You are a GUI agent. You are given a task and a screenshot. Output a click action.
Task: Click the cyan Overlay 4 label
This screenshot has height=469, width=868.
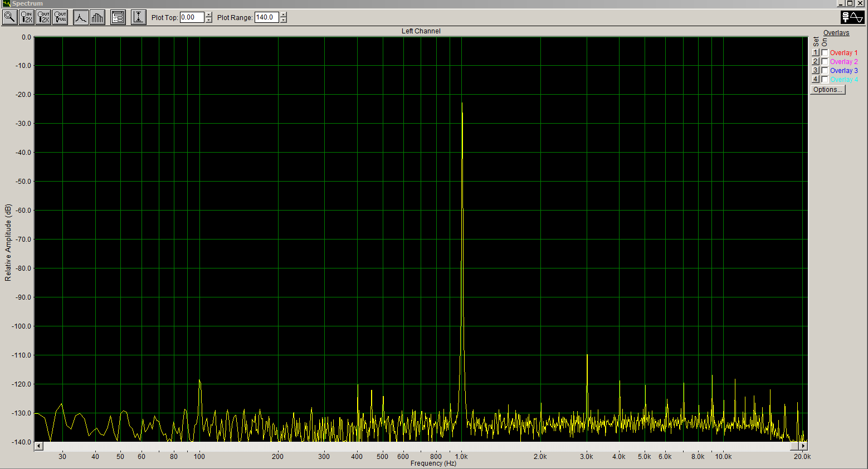pyautogui.click(x=843, y=80)
